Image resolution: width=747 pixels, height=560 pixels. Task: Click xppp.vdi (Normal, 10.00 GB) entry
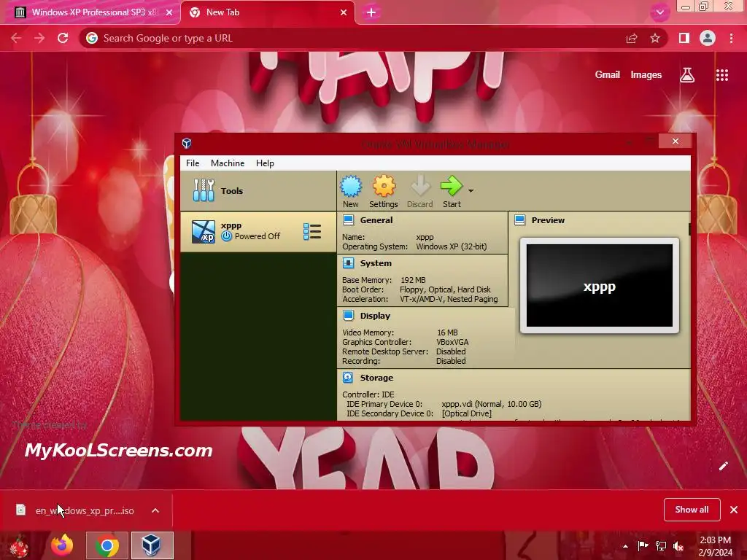(x=491, y=404)
